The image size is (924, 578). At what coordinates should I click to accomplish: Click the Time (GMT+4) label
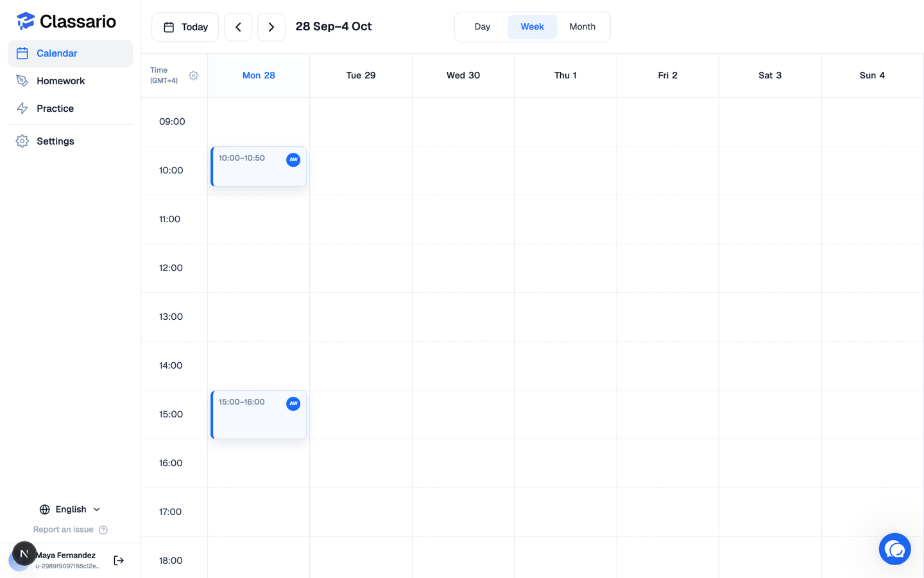click(164, 75)
